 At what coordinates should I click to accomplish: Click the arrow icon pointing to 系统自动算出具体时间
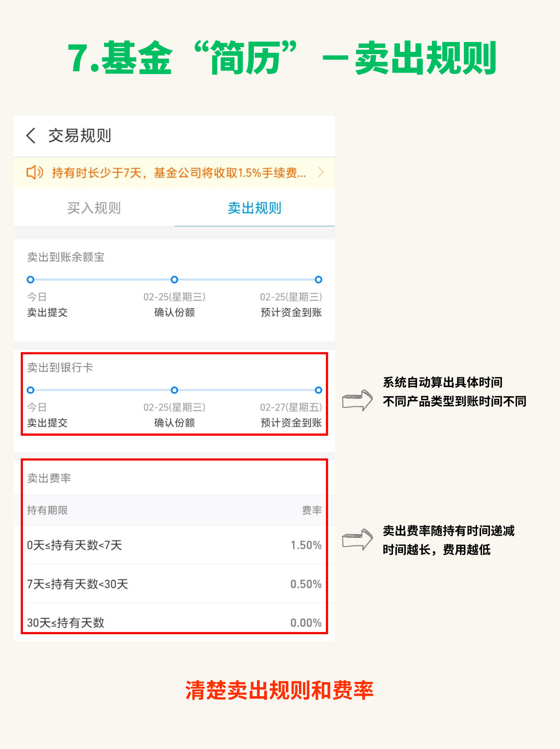[x=357, y=400]
